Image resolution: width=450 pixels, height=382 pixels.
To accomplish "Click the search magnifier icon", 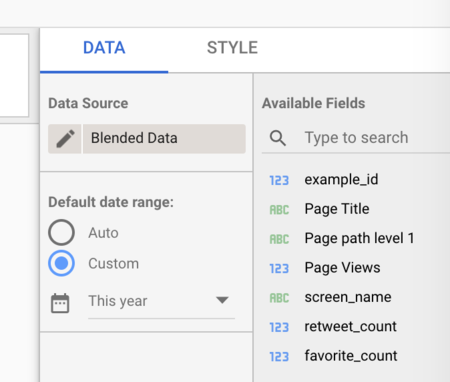I will click(x=278, y=138).
